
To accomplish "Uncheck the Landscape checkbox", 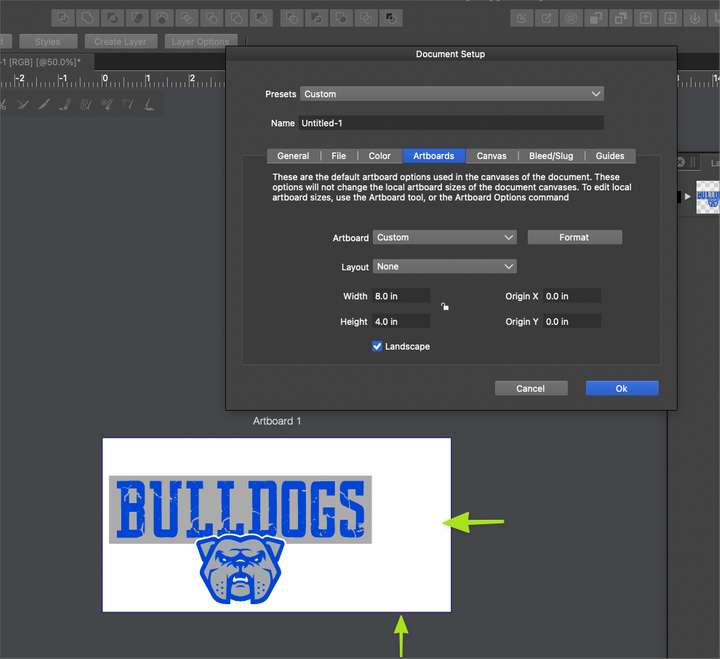I will tap(377, 346).
